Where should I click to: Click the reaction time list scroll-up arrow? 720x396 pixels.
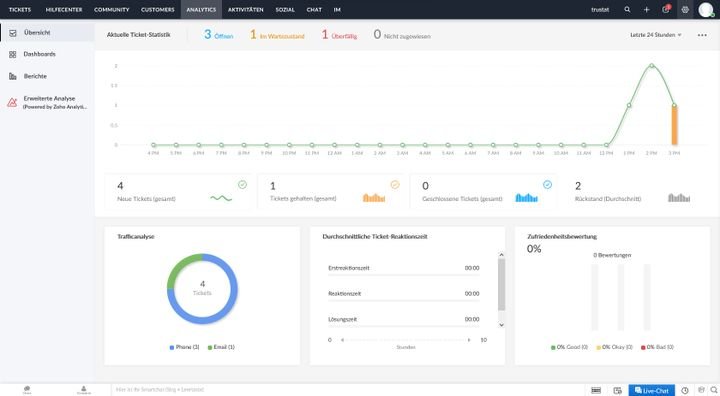[501, 255]
